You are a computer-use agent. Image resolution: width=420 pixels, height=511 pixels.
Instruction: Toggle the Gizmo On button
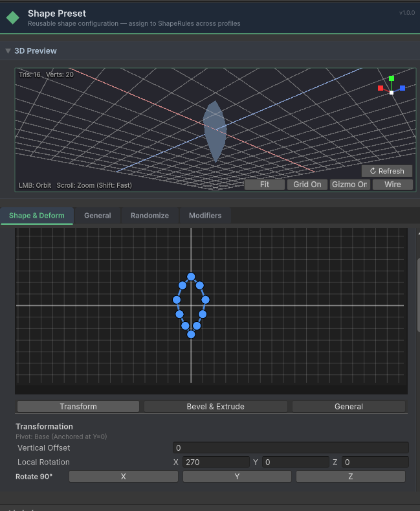[349, 185]
